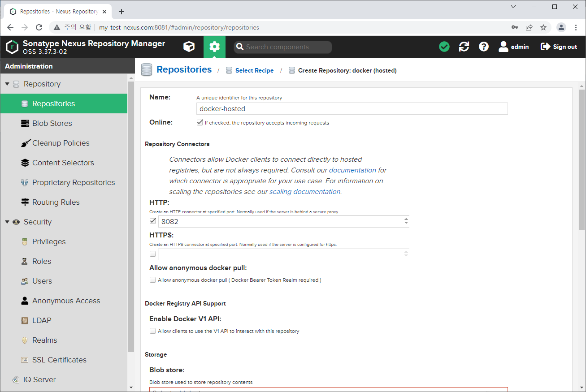The width and height of the screenshot is (586, 392).
Task: Open Chrome three-dot menu
Action: pyautogui.click(x=576, y=27)
